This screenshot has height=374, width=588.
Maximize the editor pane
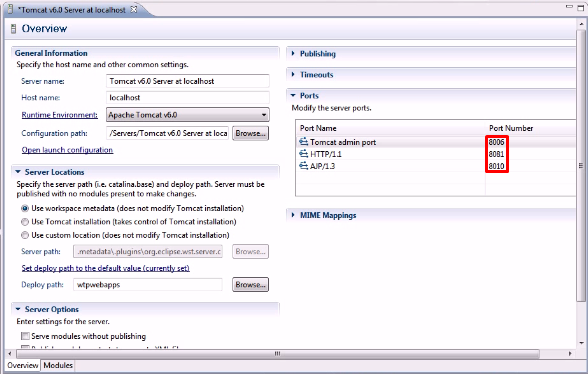(581, 7)
